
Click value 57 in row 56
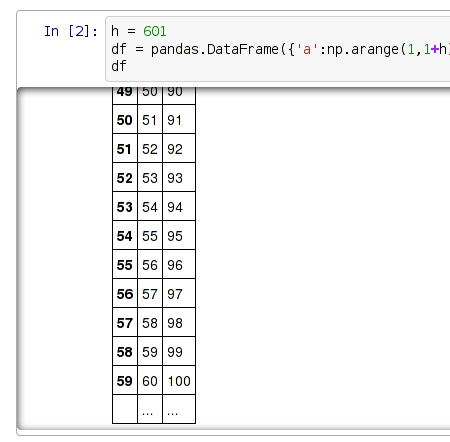[150, 293]
